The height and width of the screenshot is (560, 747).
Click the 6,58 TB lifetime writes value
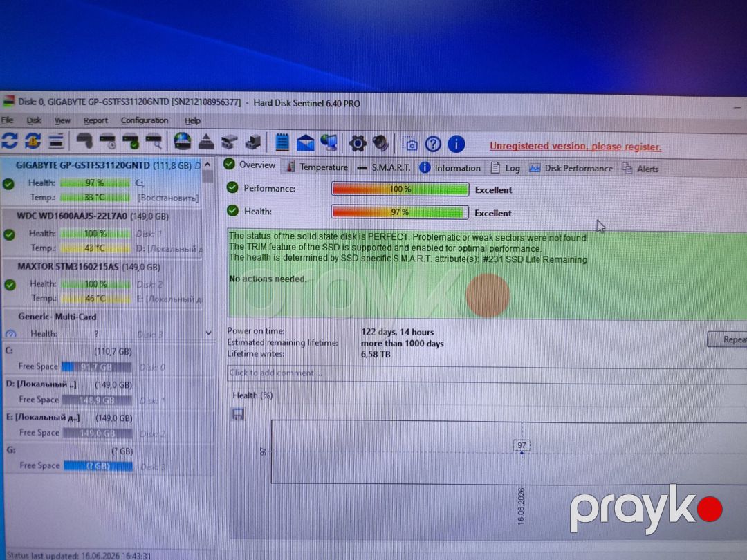click(x=376, y=354)
